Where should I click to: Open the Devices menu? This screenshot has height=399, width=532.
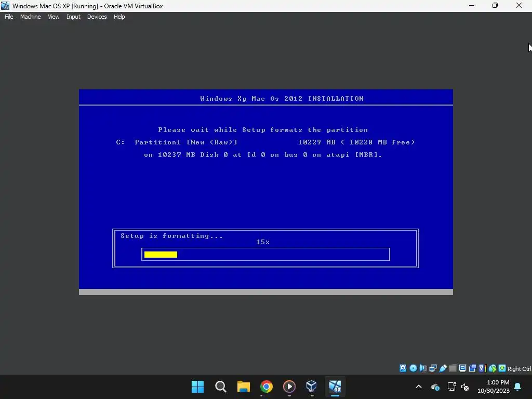tap(97, 17)
